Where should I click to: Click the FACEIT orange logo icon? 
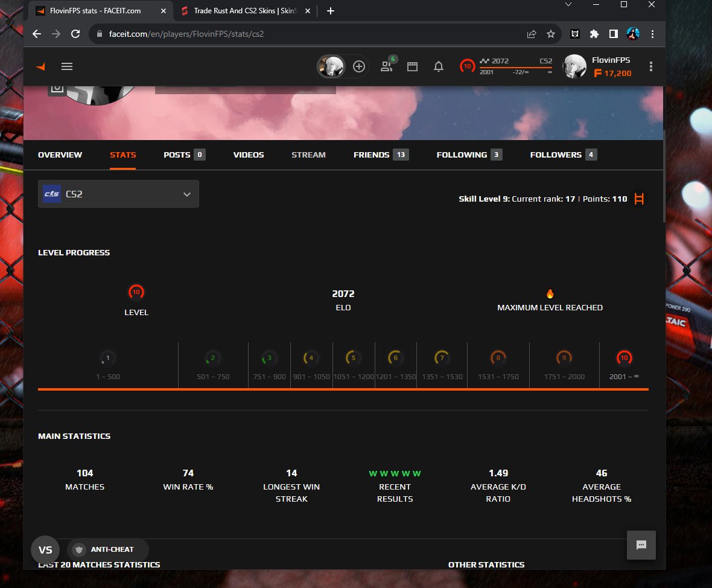click(41, 67)
